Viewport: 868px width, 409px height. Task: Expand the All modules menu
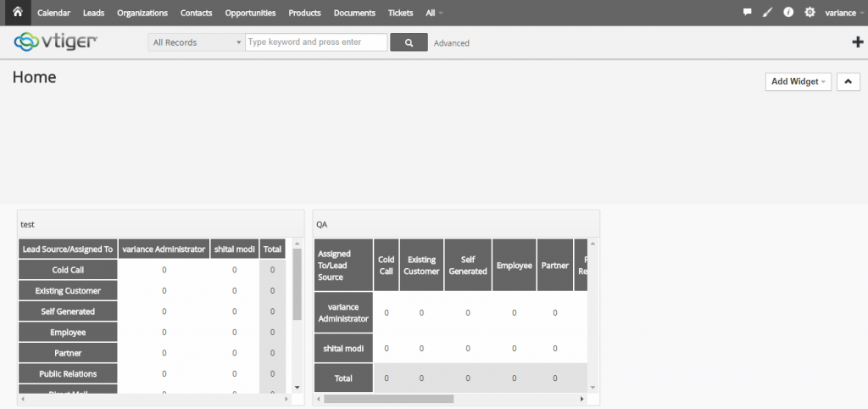[434, 13]
